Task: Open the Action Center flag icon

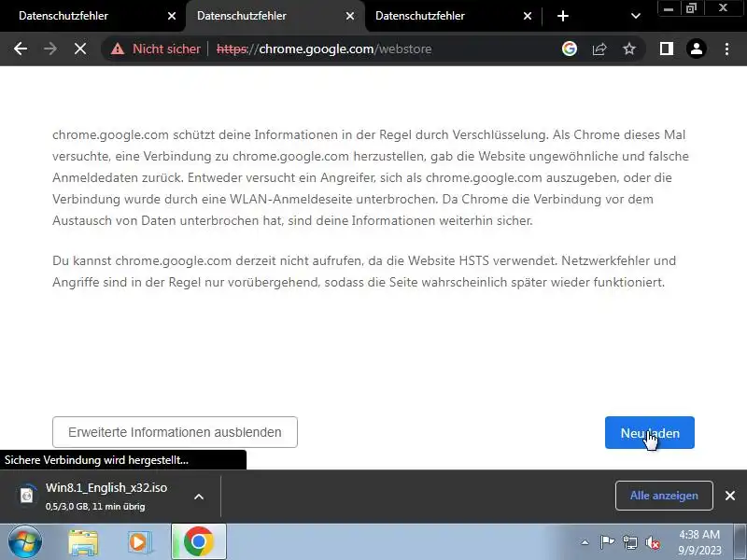Action: (x=607, y=542)
